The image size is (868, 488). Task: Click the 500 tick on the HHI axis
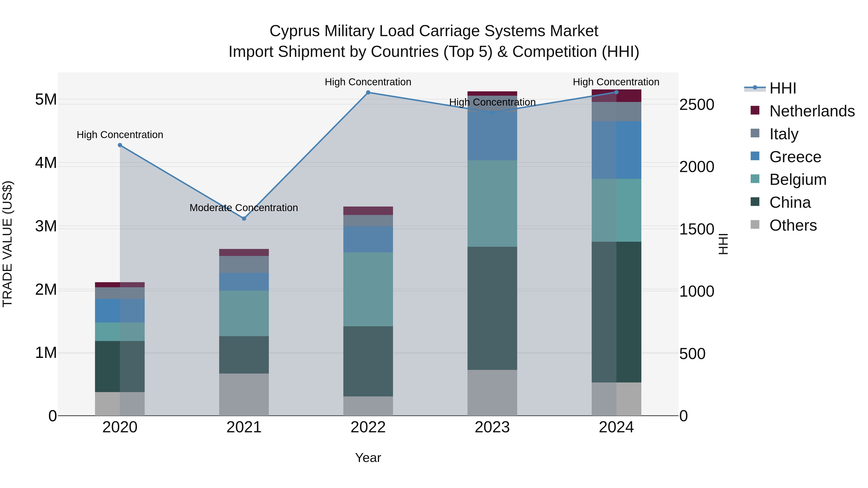692,354
